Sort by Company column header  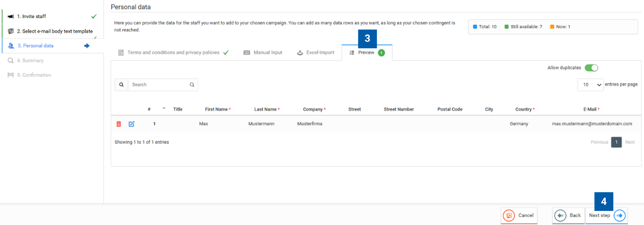(314, 109)
